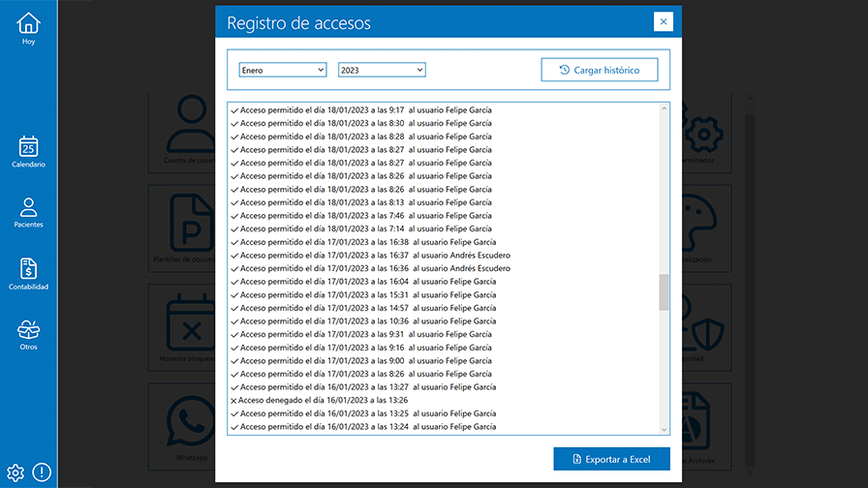
Task: Open Horarios bloqueados tile in background
Action: pyautogui.click(x=182, y=327)
